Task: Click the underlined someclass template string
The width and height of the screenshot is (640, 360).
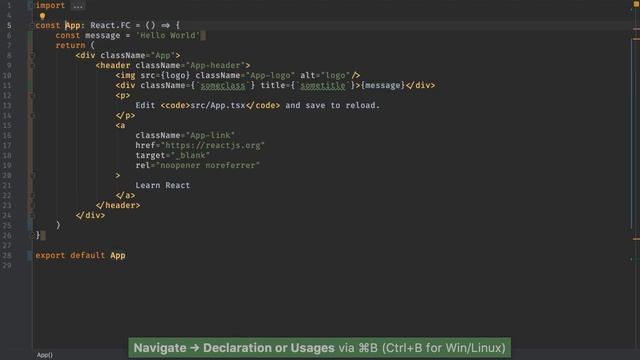Action: point(223,85)
